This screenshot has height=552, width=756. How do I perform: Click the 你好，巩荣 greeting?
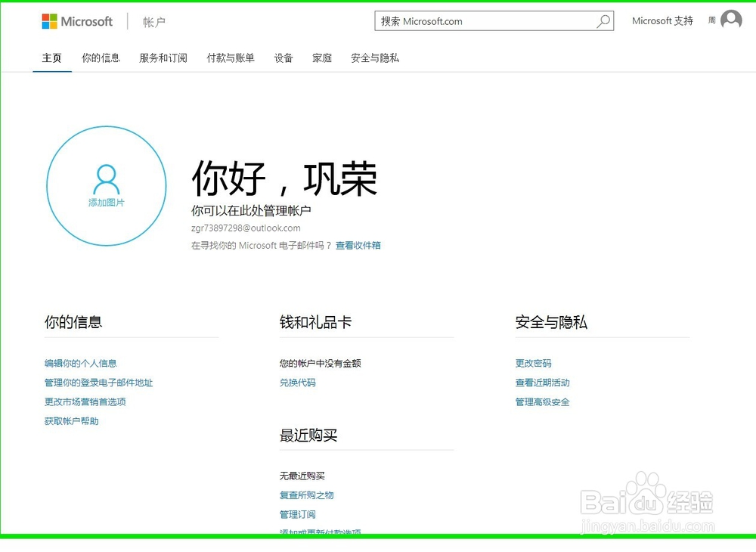(284, 179)
